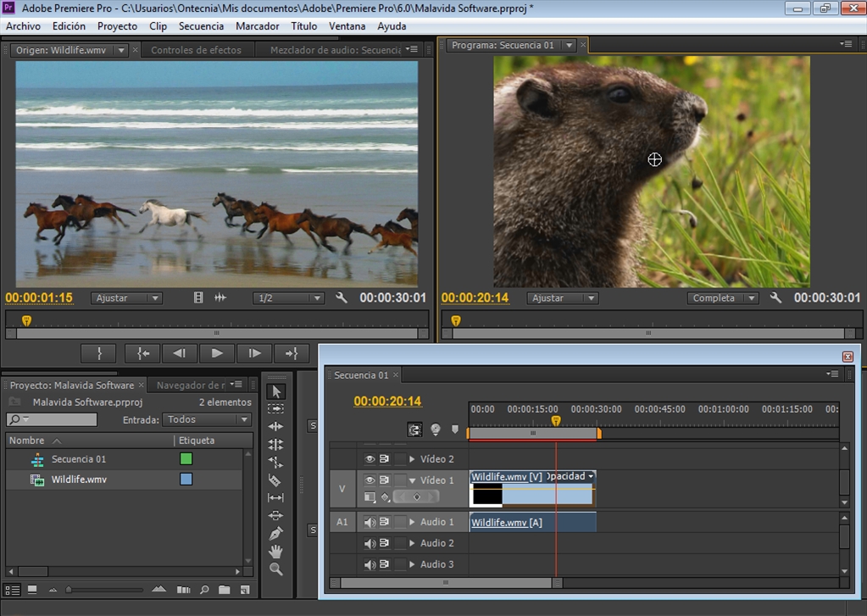Click Video 1 show keyframes icon
Screen dimensions: 867x616
coord(386,497)
